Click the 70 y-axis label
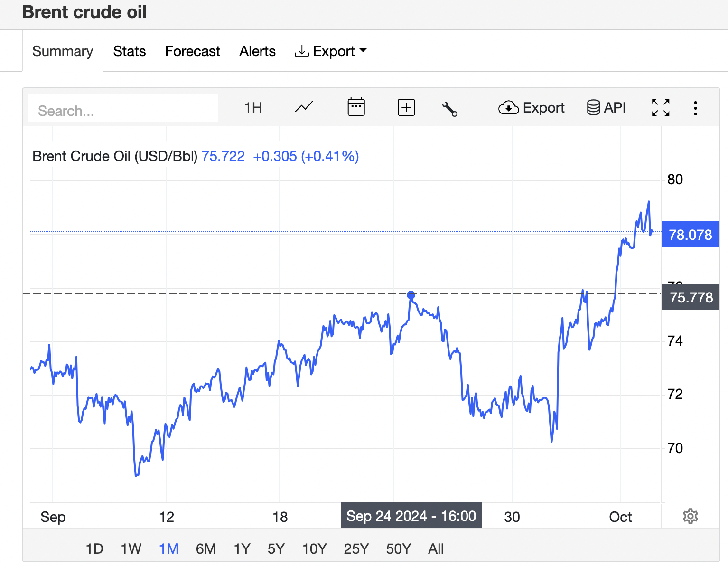The height and width of the screenshot is (567, 728). pos(675,448)
